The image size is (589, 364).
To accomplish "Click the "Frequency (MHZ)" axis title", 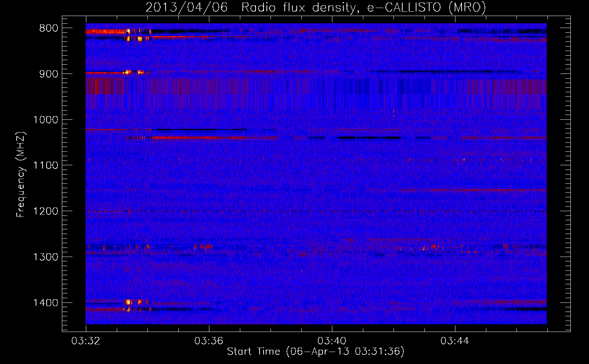I will [21, 175].
